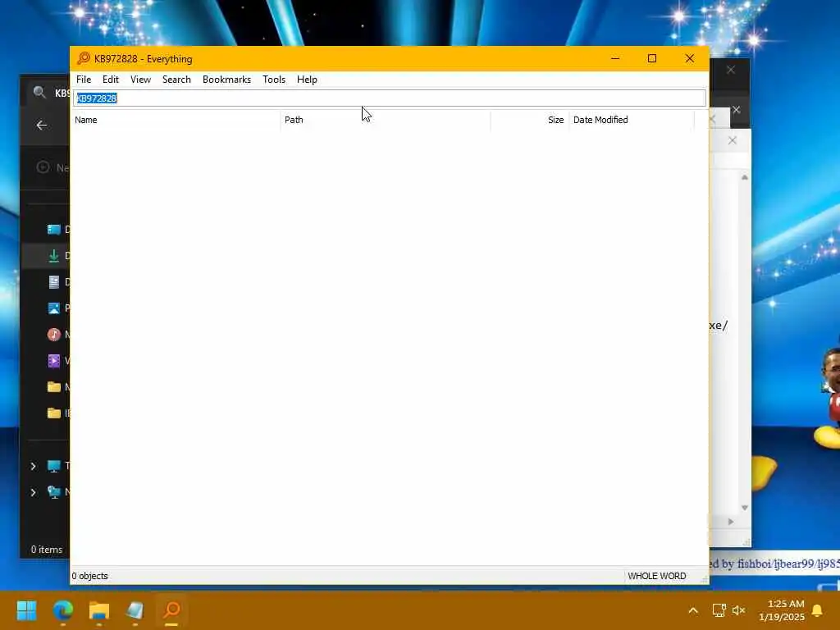The image size is (840, 630).
Task: Sort results by Path column
Action: [386, 120]
